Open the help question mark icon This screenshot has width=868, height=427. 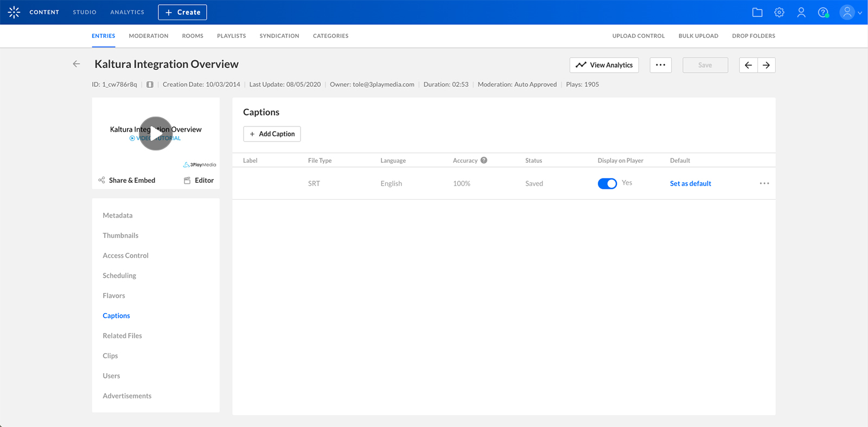pos(823,12)
